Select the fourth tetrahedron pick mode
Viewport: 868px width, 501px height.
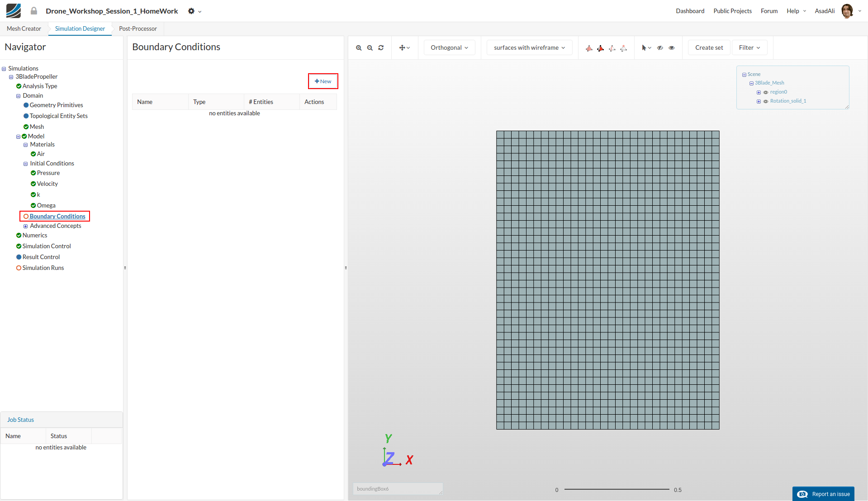click(623, 48)
